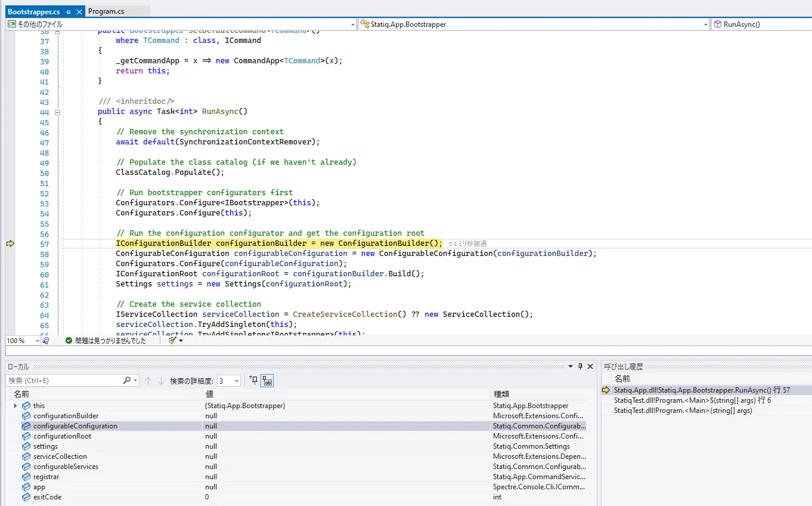Open the Statiq.App.Bootstrapper type dropdown

coord(706,24)
